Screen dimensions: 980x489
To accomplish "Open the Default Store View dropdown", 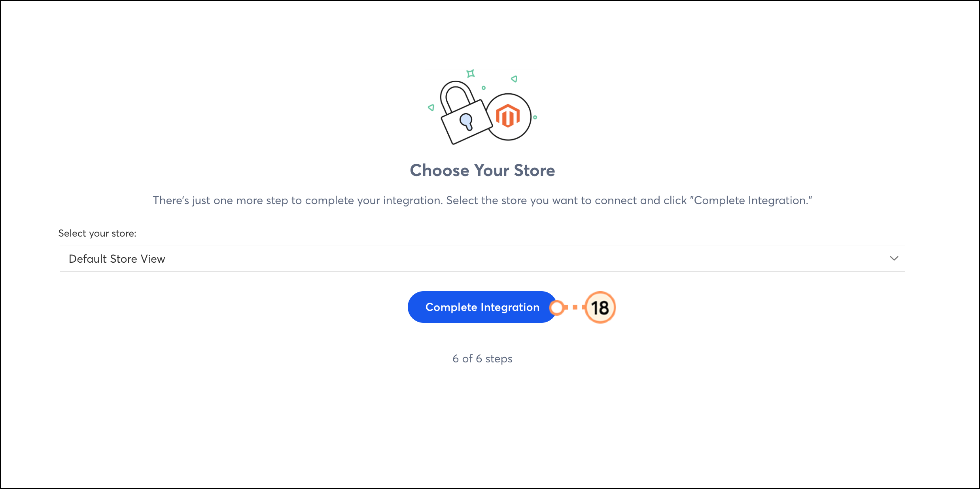I will click(482, 258).
